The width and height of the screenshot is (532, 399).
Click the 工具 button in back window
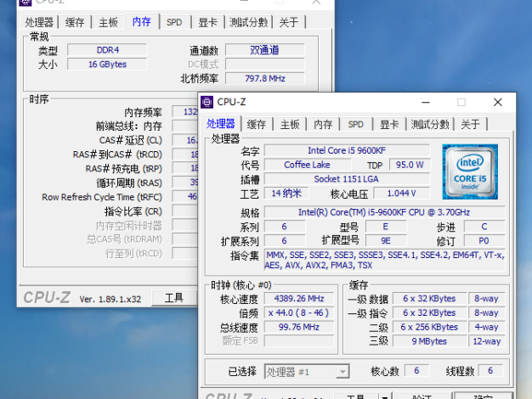pyautogui.click(x=174, y=298)
